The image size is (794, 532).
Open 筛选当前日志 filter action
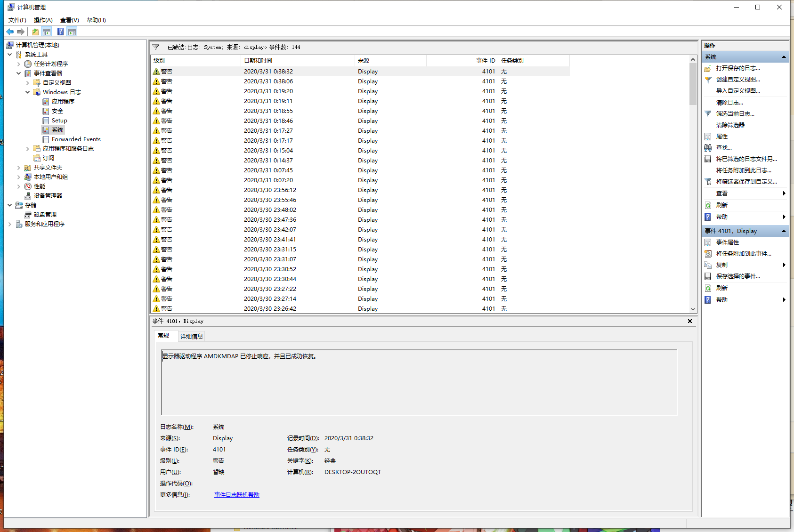pos(735,113)
